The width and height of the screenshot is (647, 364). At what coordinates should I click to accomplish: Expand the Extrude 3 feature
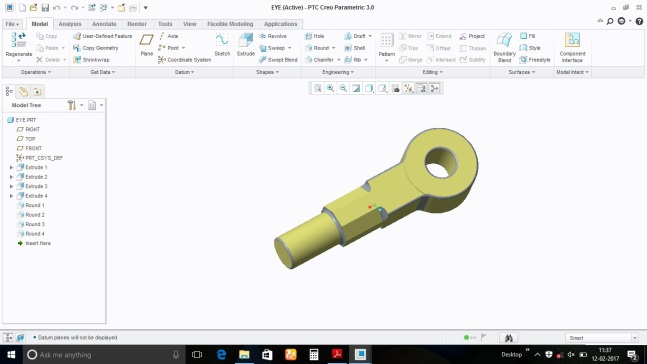pyautogui.click(x=12, y=187)
